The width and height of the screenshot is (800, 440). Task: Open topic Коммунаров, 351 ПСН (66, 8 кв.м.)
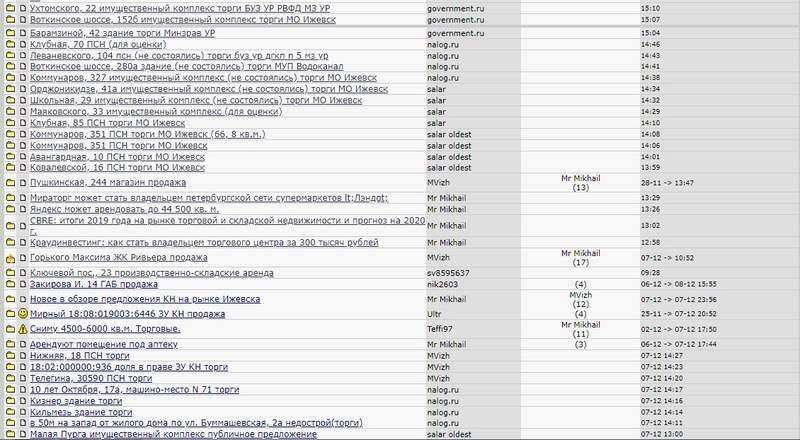tap(147, 134)
